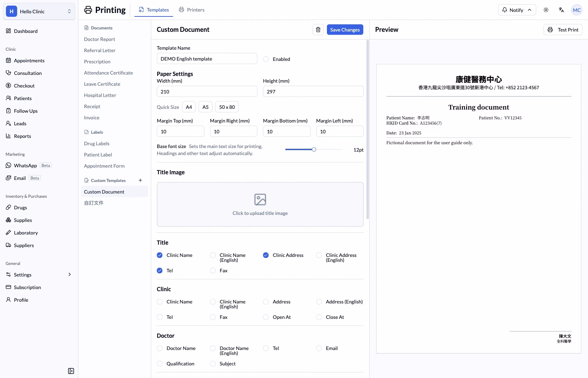Click Save Changes button
This screenshot has height=378, width=588.
[345, 30]
